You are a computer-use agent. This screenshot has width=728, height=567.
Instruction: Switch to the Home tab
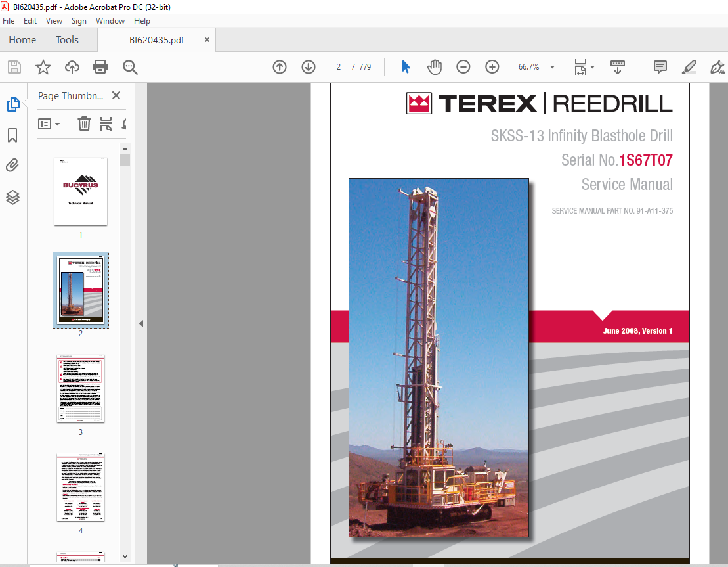[x=22, y=40]
